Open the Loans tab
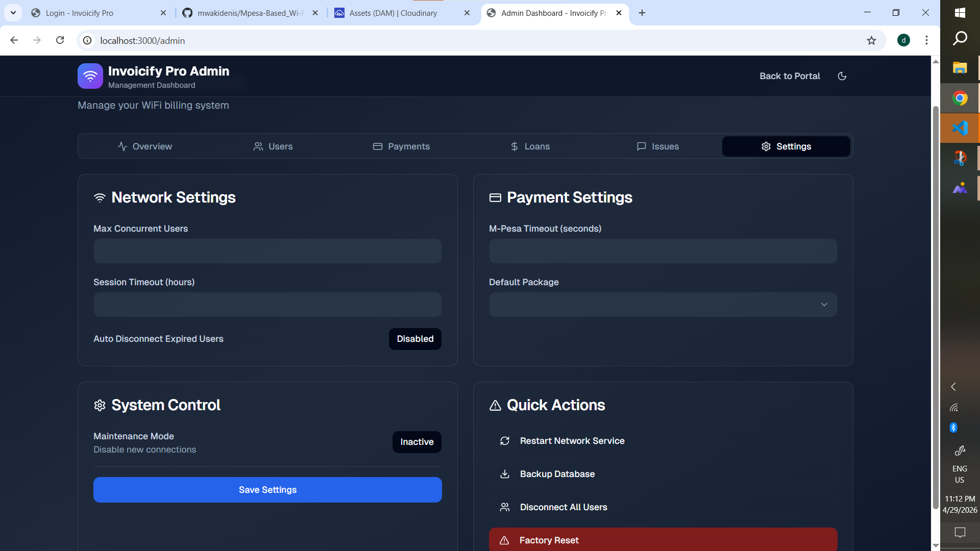 [x=530, y=146]
